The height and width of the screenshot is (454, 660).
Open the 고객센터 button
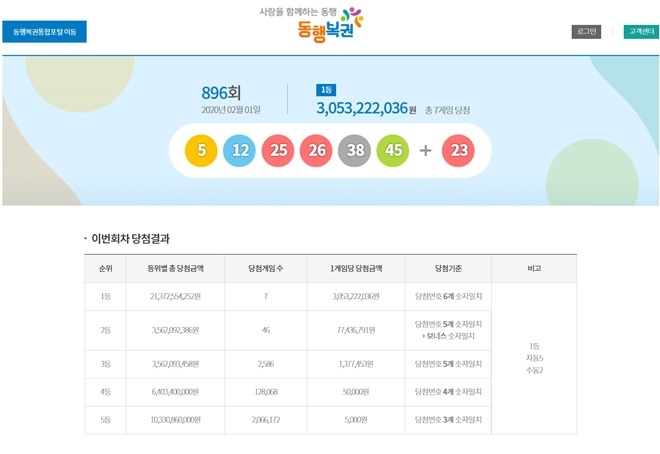pyautogui.click(x=641, y=32)
